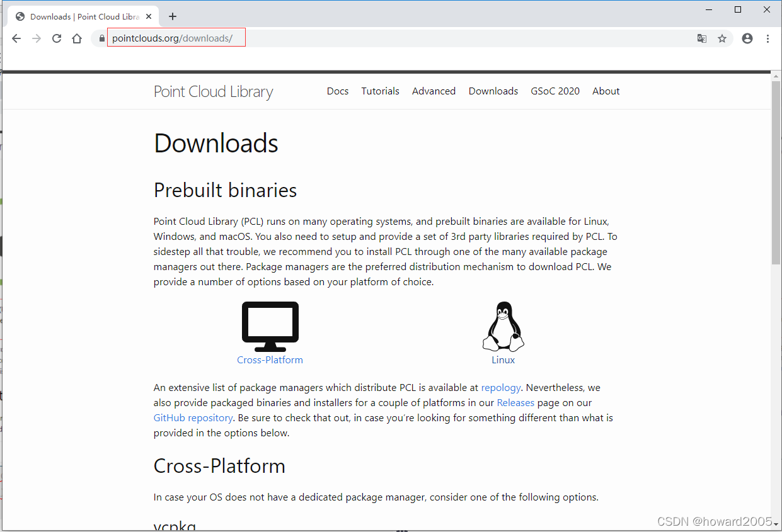782x532 pixels.
Task: Close the Downloads tab
Action: 149,16
